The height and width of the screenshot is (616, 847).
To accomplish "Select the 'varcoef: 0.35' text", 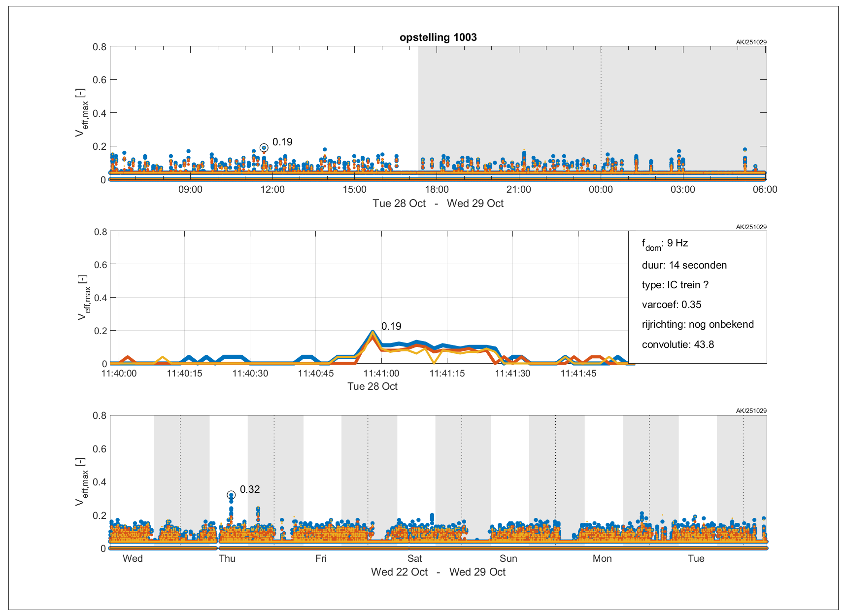I will [x=671, y=305].
